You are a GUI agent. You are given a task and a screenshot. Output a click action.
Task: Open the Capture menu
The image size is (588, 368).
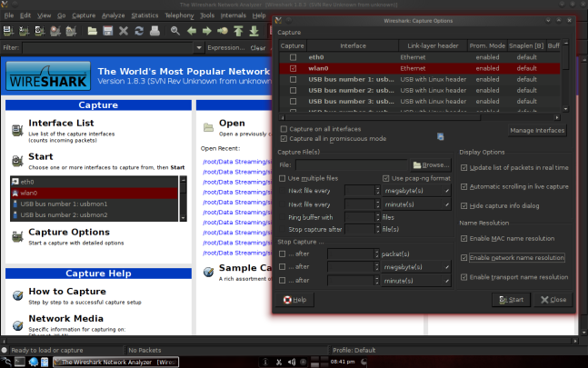[84, 15]
